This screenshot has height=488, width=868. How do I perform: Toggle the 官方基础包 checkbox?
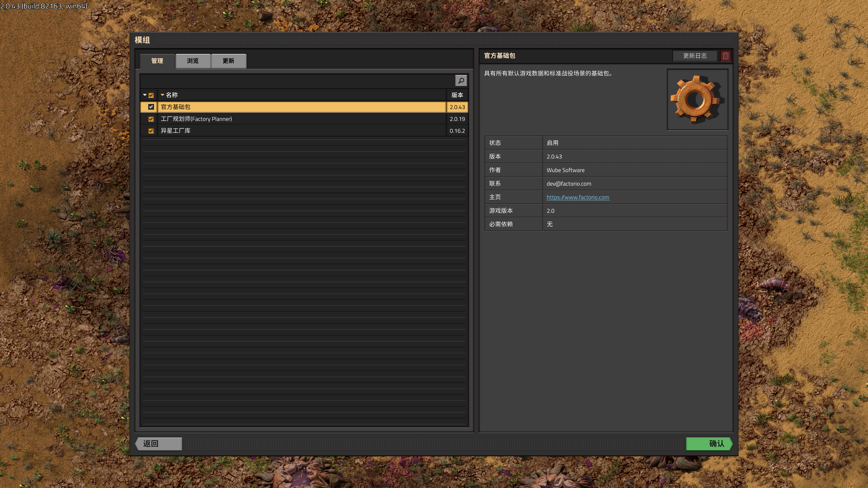pyautogui.click(x=151, y=107)
